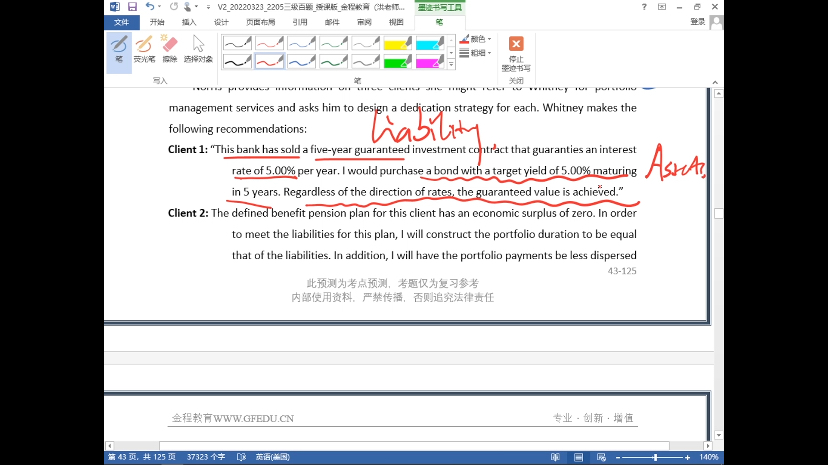Switch to the Design (设计) tab
The image size is (828, 465).
pos(221,22)
